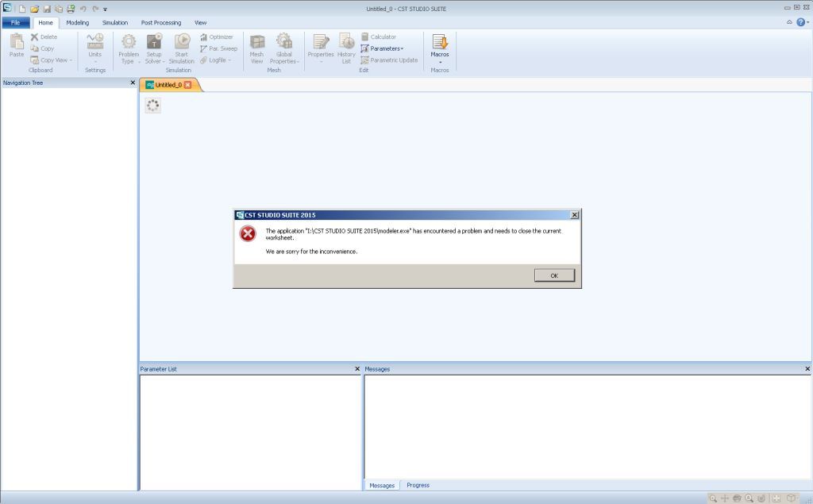
Task: Click the 3D cube view icon in status bar
Action: coord(792,498)
